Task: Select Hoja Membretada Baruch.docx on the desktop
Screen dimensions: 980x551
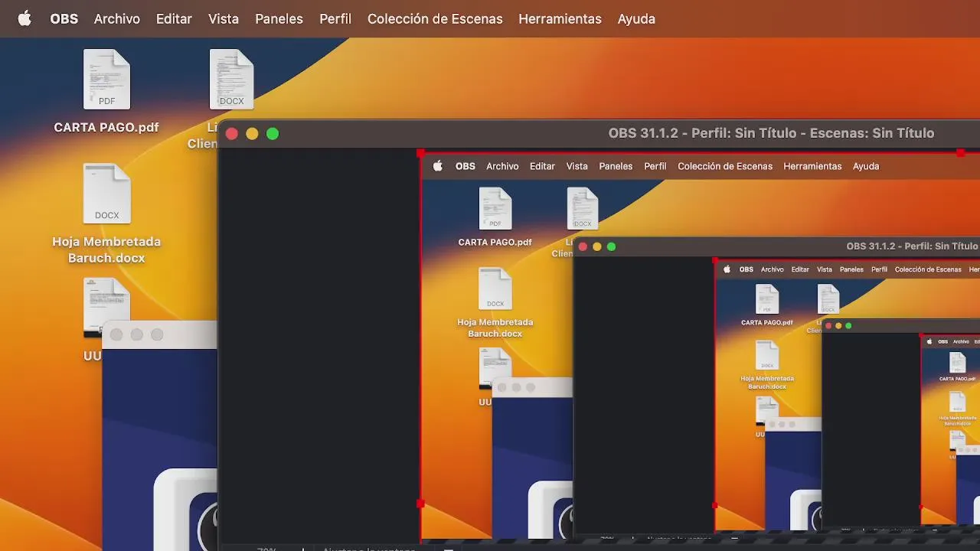Action: coord(106,214)
